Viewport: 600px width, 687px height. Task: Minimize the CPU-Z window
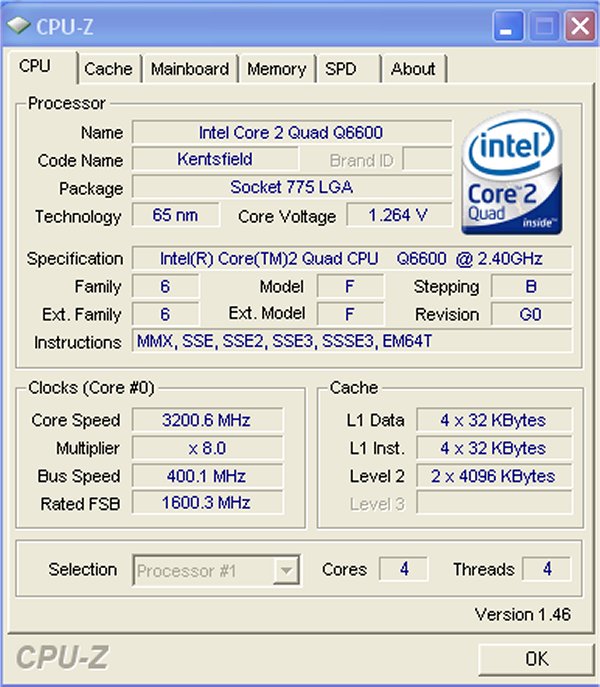pos(508,27)
